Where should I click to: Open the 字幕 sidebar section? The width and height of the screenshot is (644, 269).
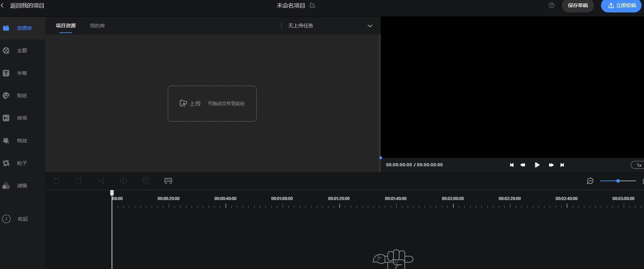22,73
